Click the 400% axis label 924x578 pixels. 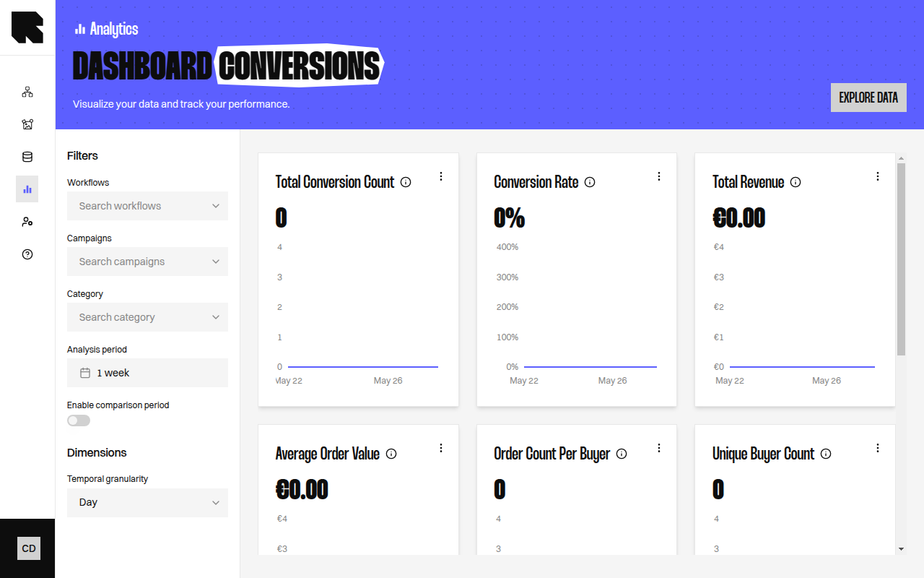coord(507,247)
